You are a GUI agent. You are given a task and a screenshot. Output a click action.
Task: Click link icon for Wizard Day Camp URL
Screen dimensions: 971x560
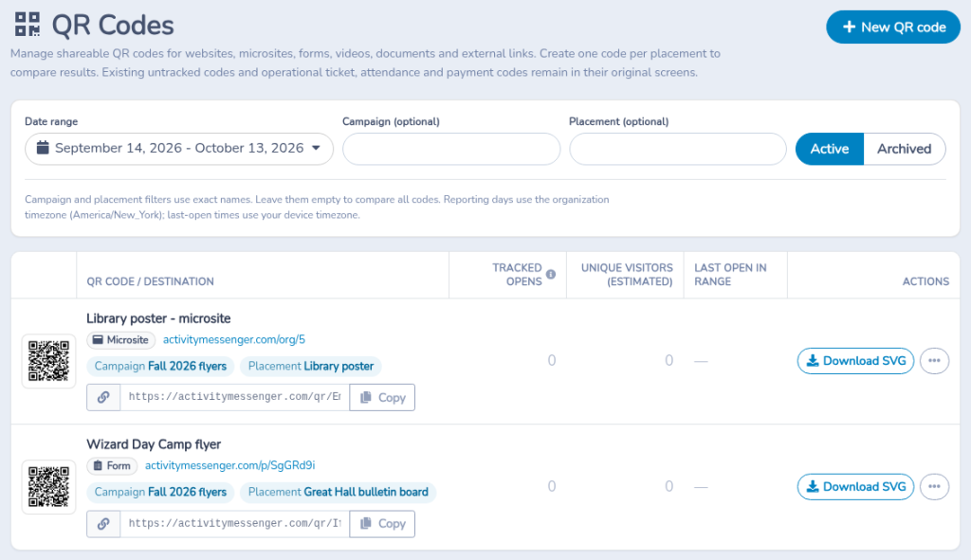point(103,523)
